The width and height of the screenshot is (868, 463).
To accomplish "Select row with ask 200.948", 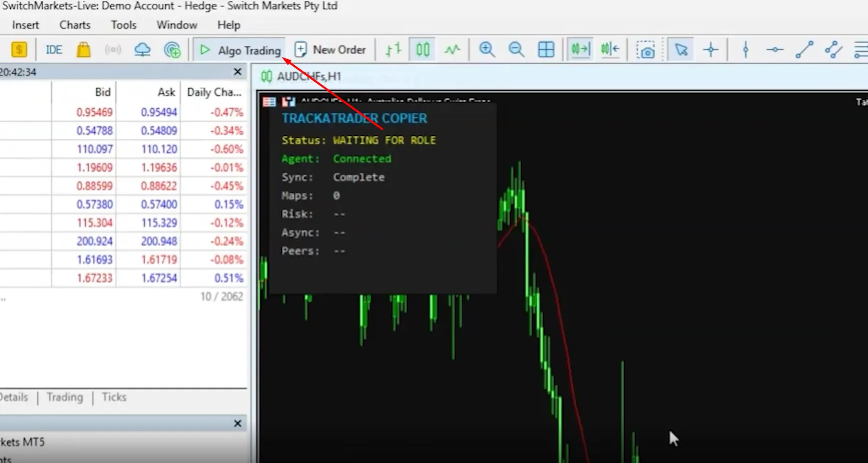I will click(x=124, y=242).
